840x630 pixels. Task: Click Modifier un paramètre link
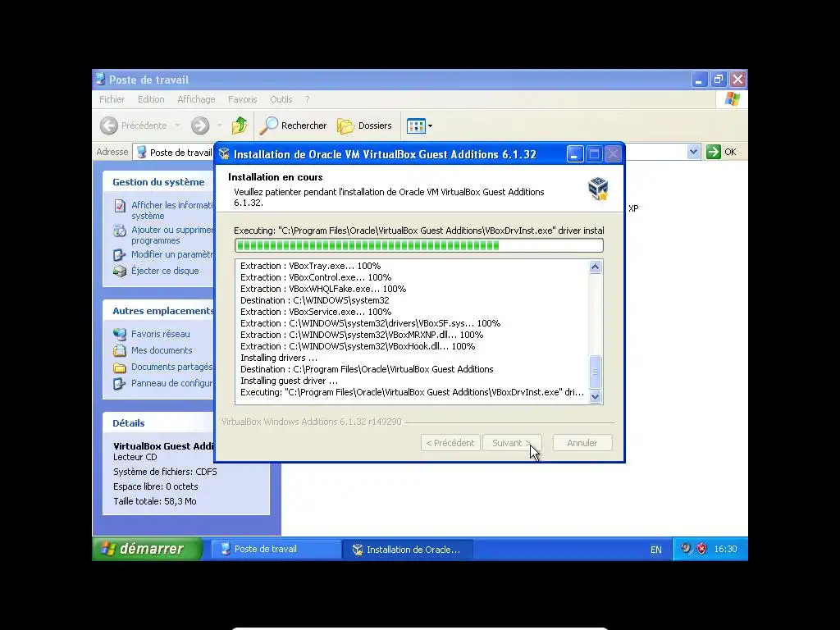(x=172, y=254)
